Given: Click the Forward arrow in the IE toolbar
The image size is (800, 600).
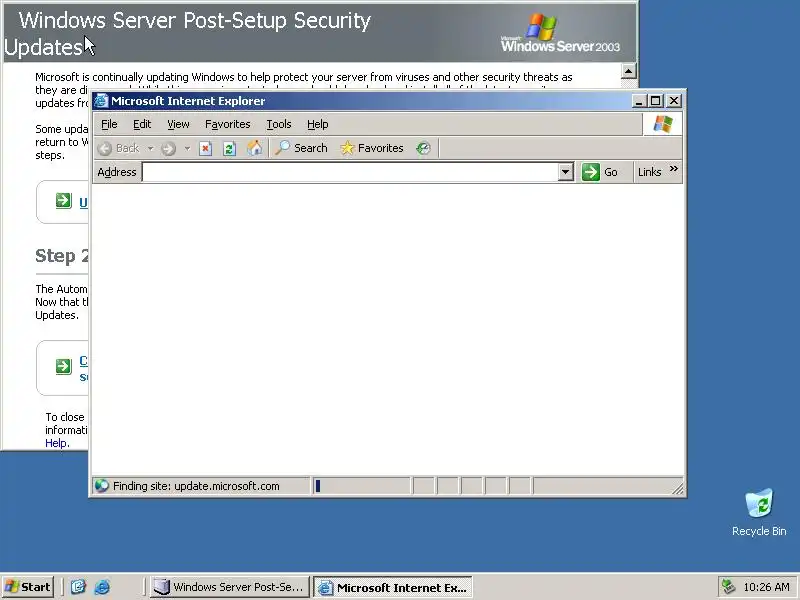Looking at the screenshot, I should point(168,148).
